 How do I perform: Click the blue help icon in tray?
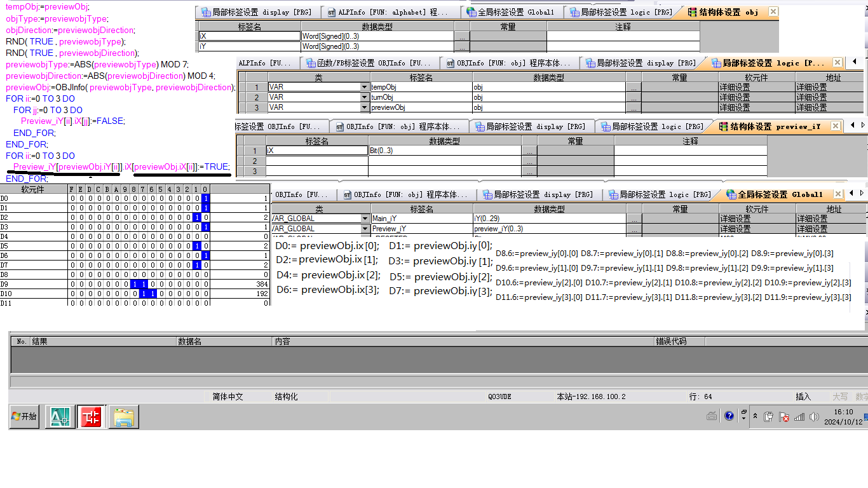(x=729, y=416)
